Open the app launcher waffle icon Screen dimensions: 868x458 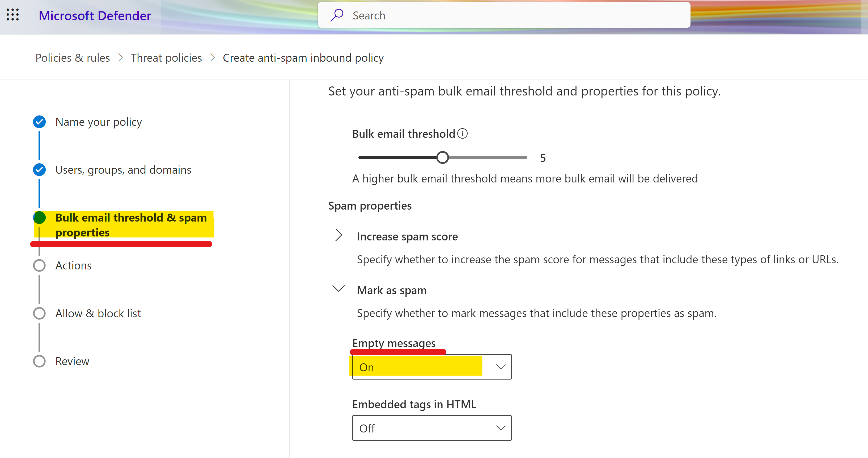(x=13, y=15)
